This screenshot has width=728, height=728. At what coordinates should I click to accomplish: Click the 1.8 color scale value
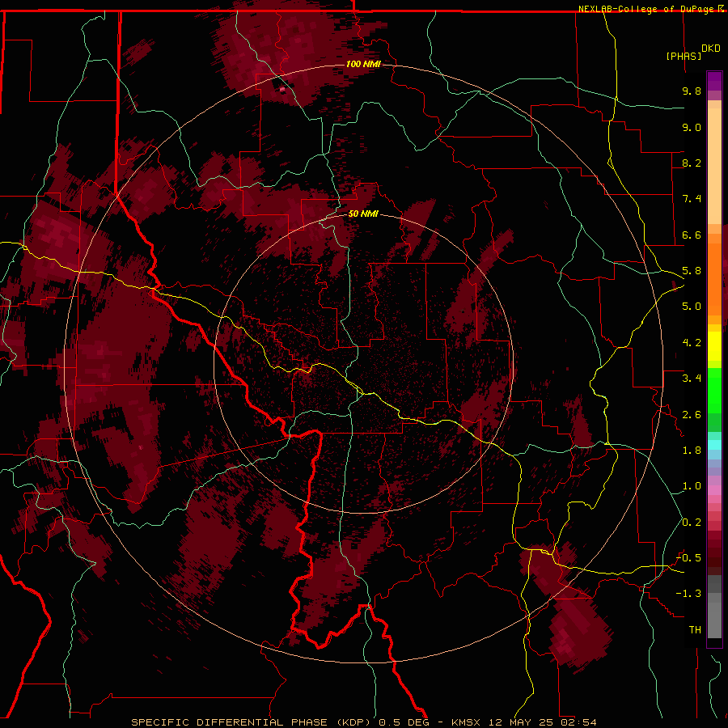(x=692, y=451)
